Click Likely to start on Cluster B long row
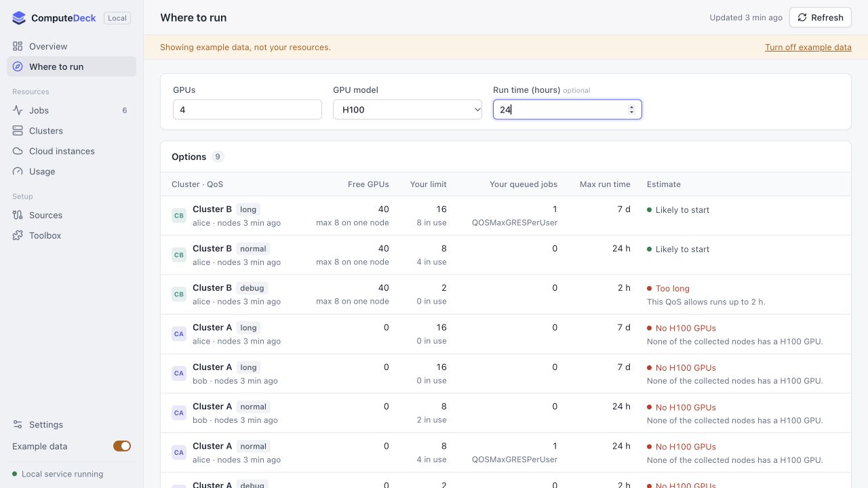Image resolution: width=868 pixels, height=488 pixels. (x=678, y=210)
